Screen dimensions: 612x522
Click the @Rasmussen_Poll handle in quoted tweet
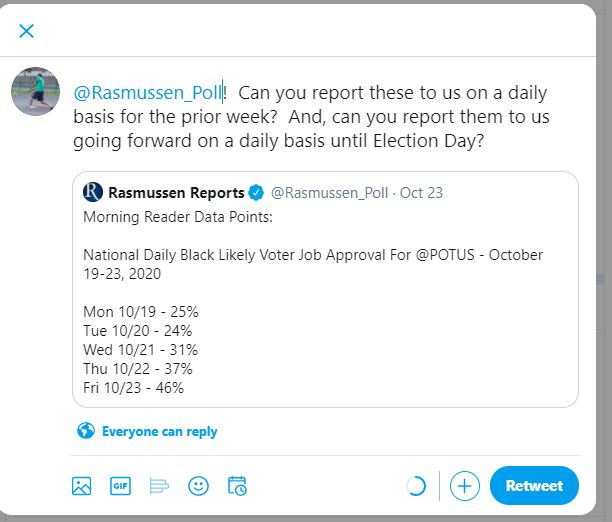click(329, 192)
